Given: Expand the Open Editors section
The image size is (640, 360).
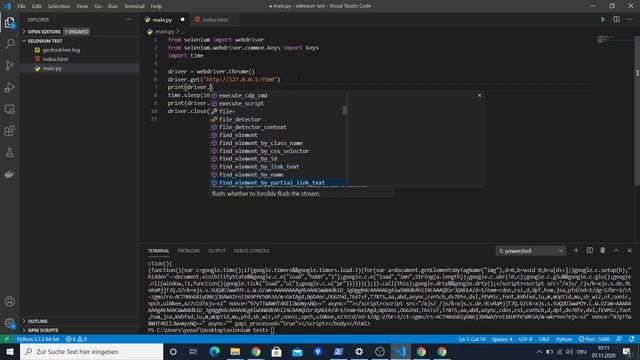Looking at the screenshot, I should 80,31.
